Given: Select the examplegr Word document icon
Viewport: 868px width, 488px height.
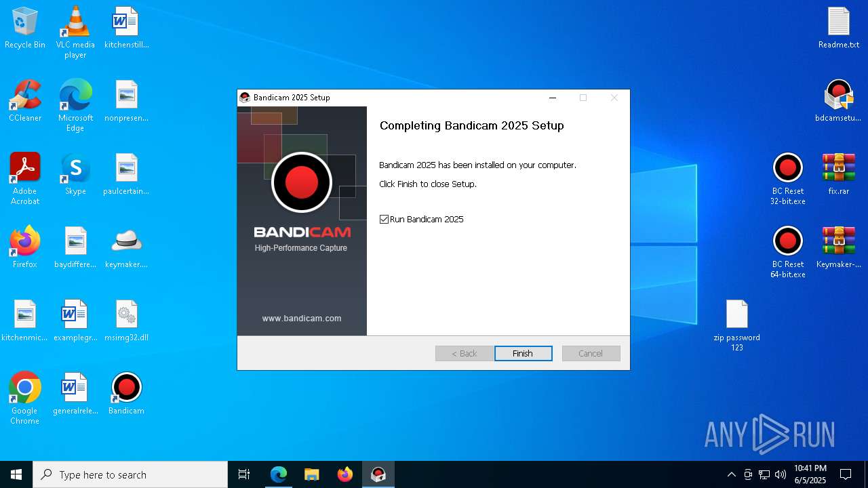Looking at the screenshot, I should [75, 321].
